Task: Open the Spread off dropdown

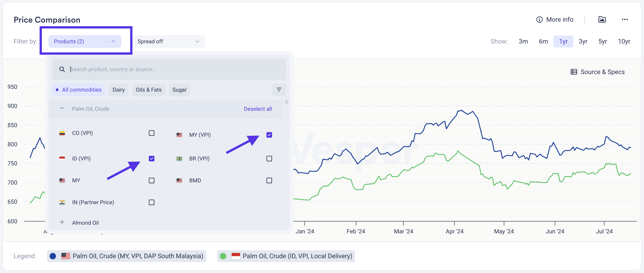Action: (169, 41)
